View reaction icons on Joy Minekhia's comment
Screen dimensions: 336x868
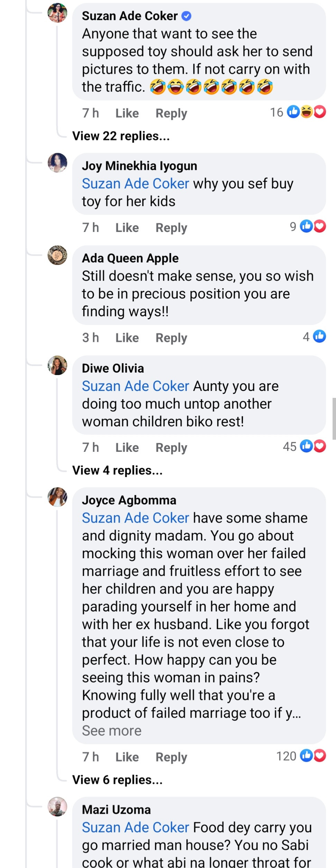(x=313, y=226)
